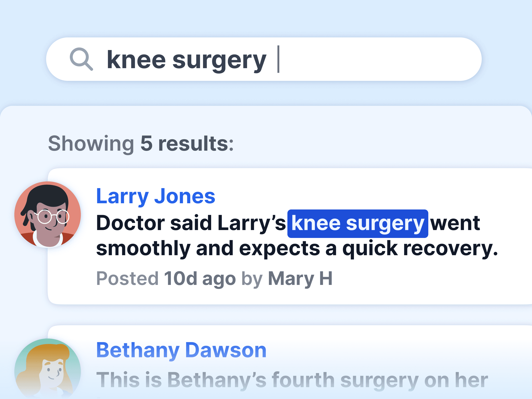This screenshot has height=399, width=532.
Task: Click the magnifying glass search icon
Action: coord(81,59)
